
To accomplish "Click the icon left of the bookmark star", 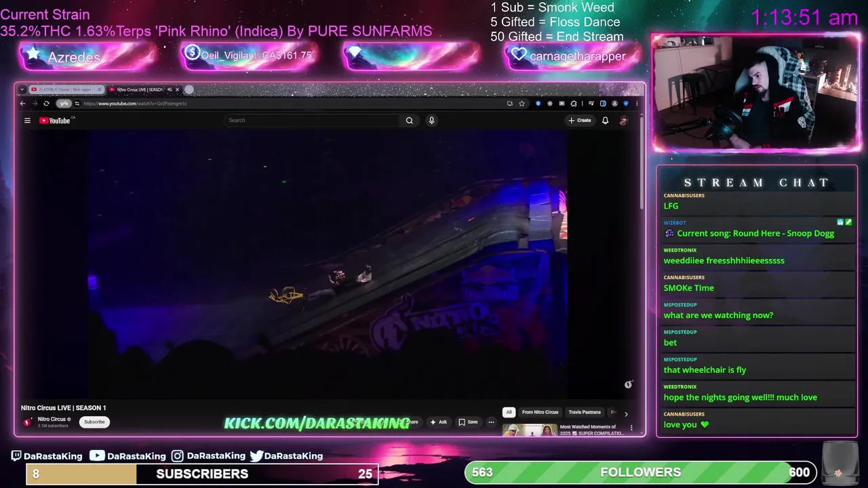I will (x=510, y=104).
